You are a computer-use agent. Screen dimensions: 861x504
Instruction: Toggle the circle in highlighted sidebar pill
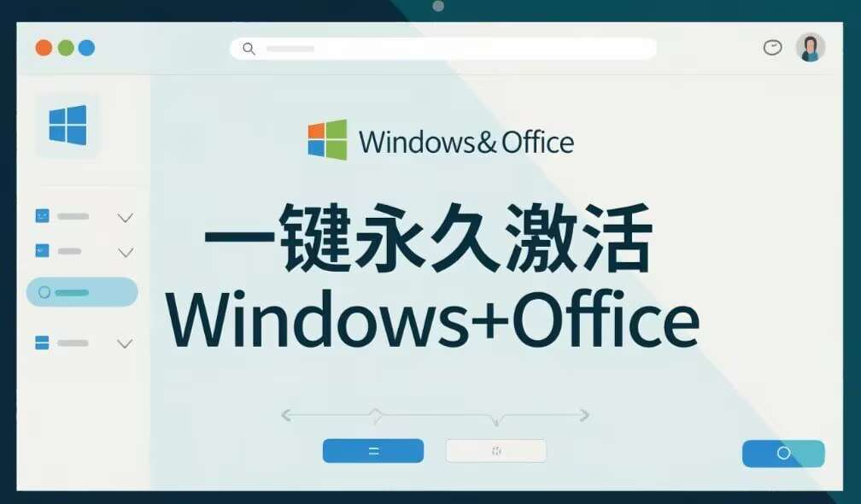44,292
